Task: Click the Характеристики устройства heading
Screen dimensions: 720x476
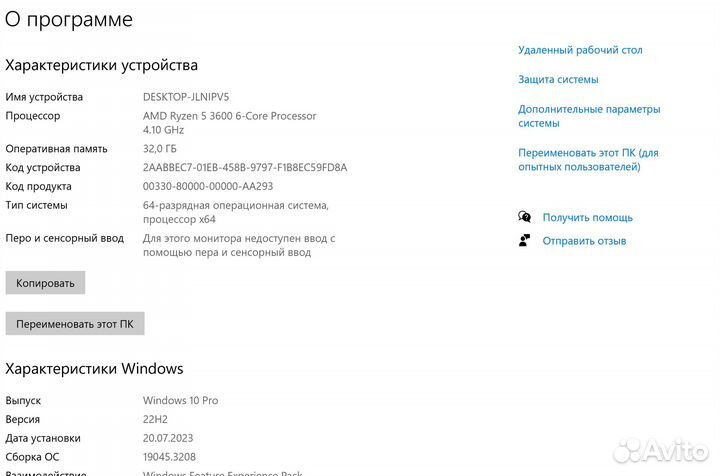Action: tap(101, 65)
